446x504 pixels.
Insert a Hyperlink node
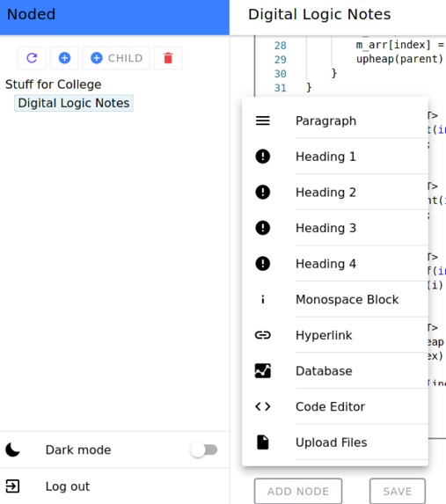coord(335,335)
